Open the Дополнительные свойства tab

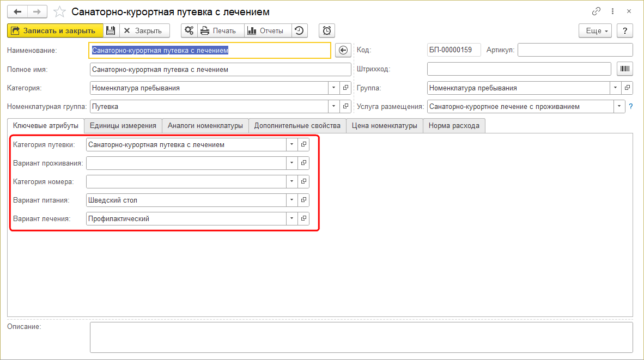click(297, 126)
